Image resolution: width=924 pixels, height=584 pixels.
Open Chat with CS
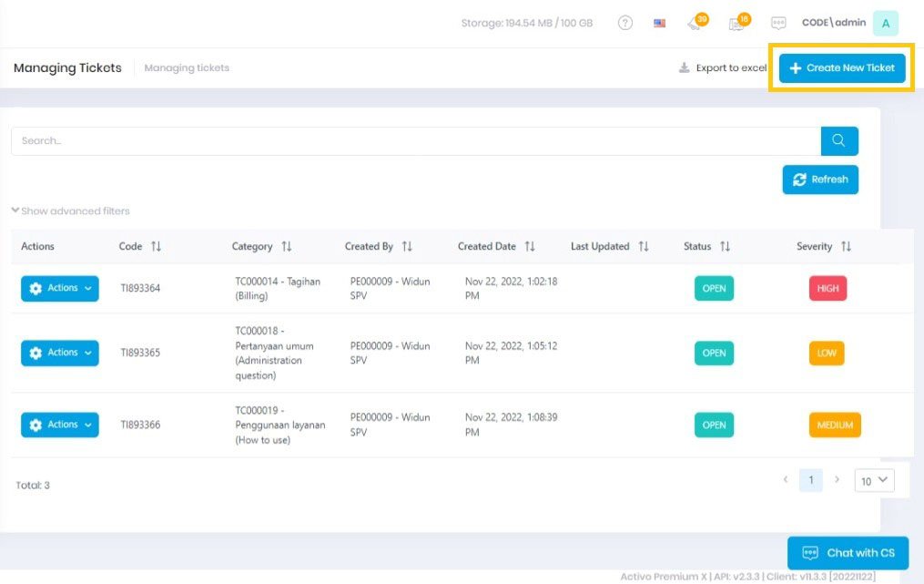tap(848, 552)
